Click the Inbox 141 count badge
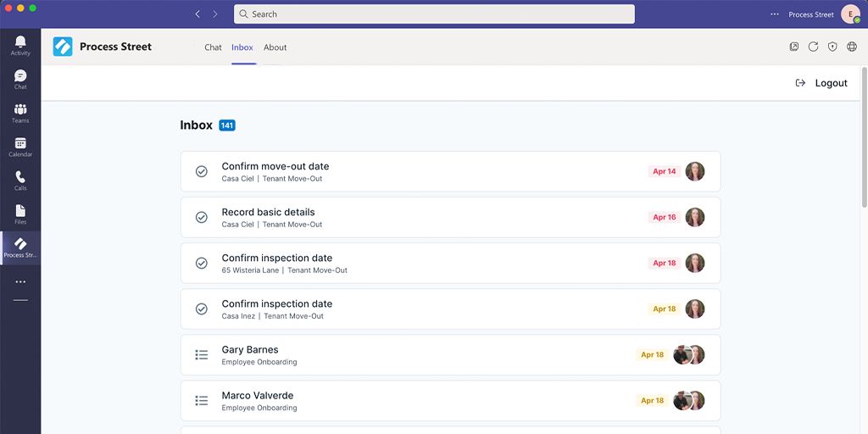This screenshot has width=868, height=434. pyautogui.click(x=227, y=125)
